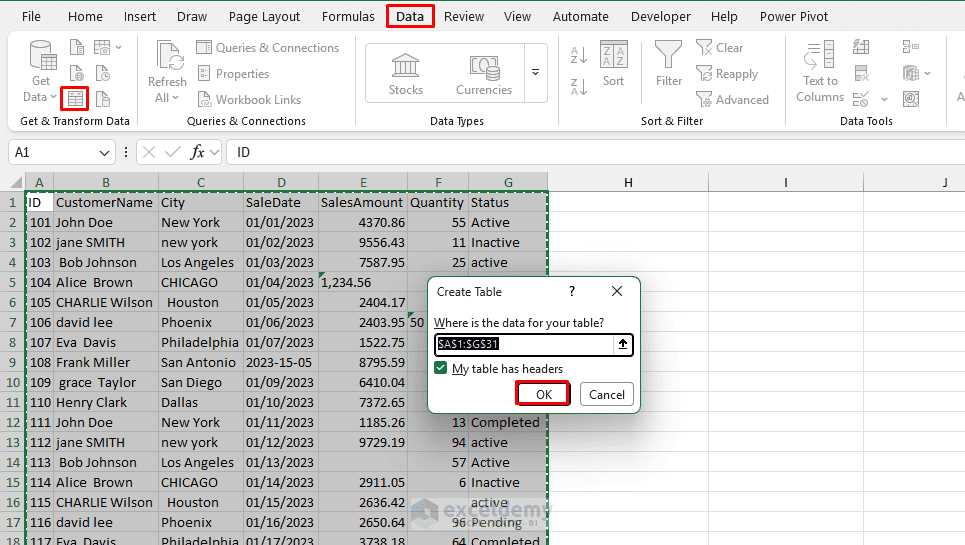
Task: Click the Remove Duplicates icon
Action: [x=861, y=74]
